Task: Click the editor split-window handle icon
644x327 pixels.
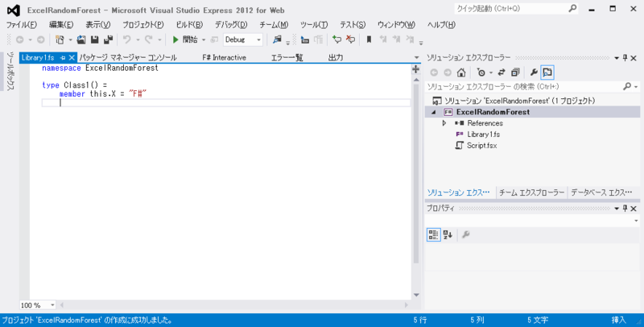Action: [416, 69]
